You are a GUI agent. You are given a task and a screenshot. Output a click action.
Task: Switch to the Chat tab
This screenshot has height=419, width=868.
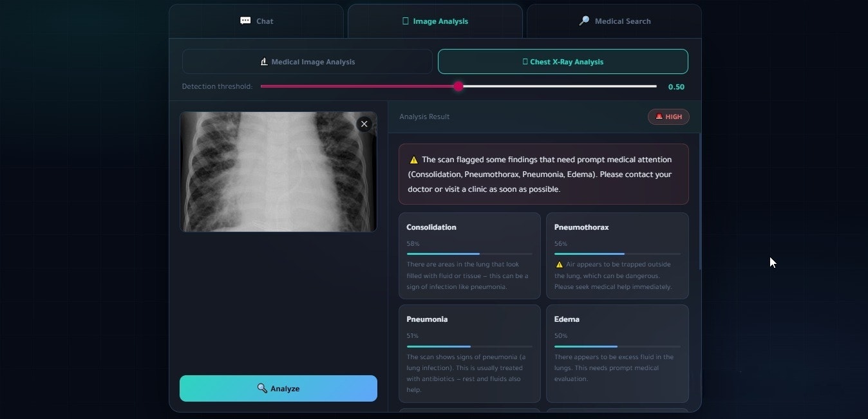click(256, 21)
